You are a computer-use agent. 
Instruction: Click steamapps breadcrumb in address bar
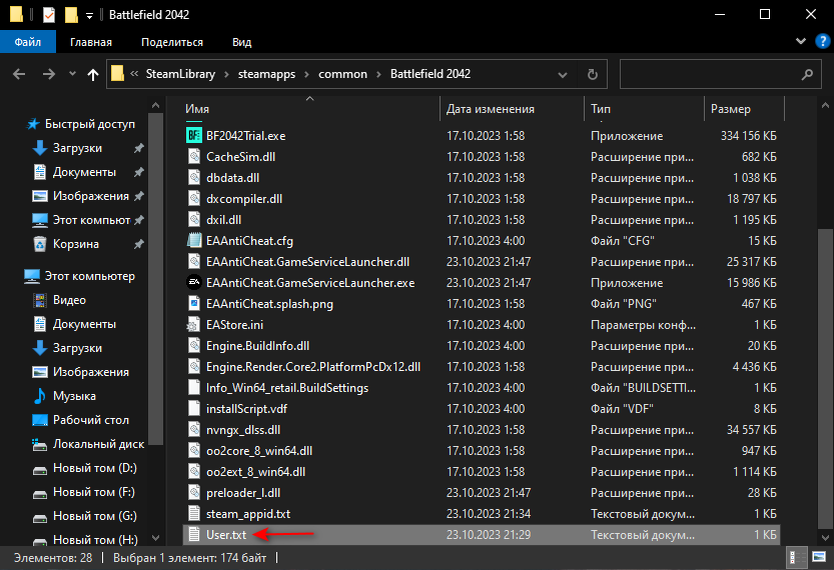click(x=266, y=74)
